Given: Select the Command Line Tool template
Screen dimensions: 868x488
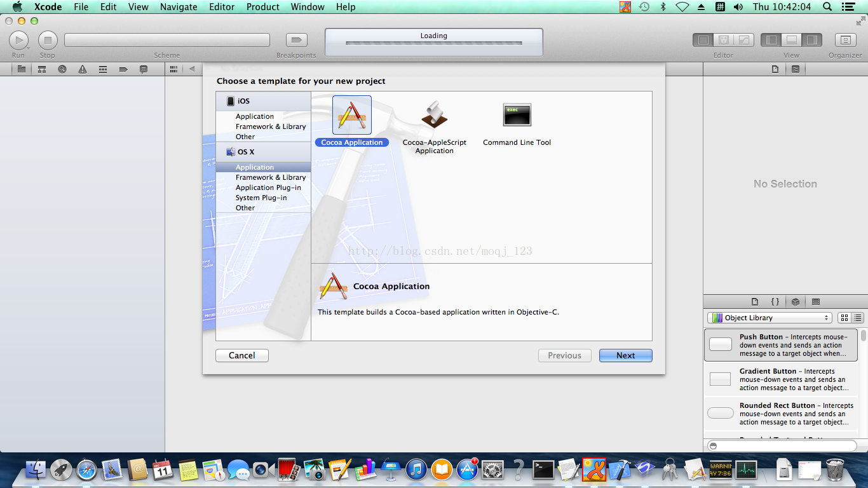Looking at the screenshot, I should [x=517, y=125].
